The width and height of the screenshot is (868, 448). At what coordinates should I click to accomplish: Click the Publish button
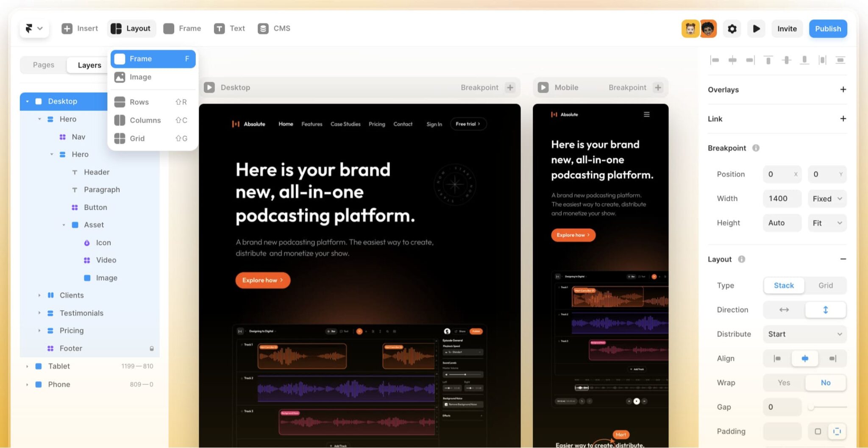(828, 29)
